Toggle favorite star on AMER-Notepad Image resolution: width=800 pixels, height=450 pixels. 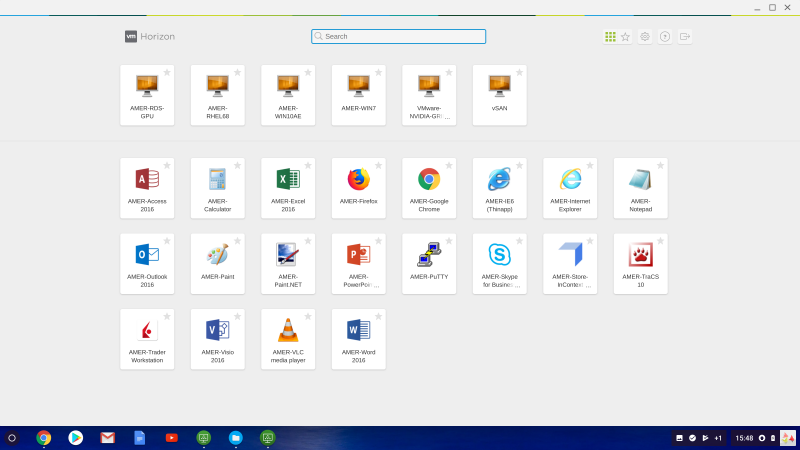tap(660, 165)
